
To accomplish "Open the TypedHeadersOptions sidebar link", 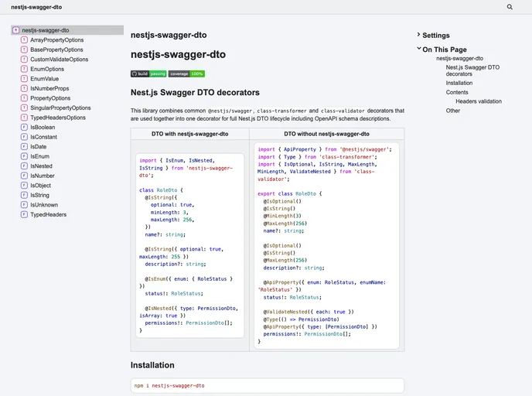I will tap(58, 118).
